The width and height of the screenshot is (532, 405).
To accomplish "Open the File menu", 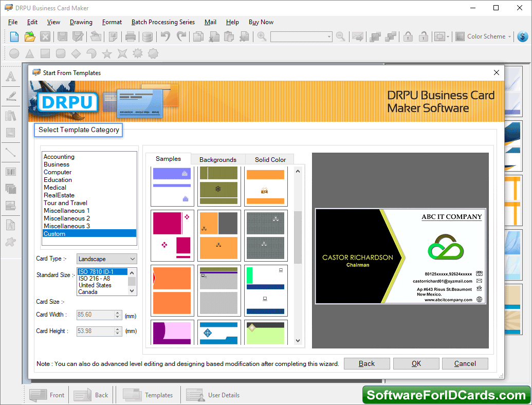I will (x=13, y=22).
